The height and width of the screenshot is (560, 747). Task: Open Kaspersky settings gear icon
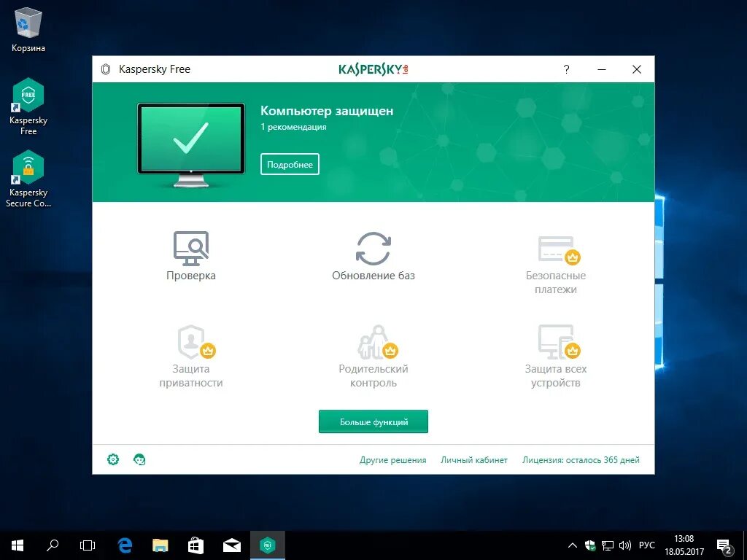[113, 459]
